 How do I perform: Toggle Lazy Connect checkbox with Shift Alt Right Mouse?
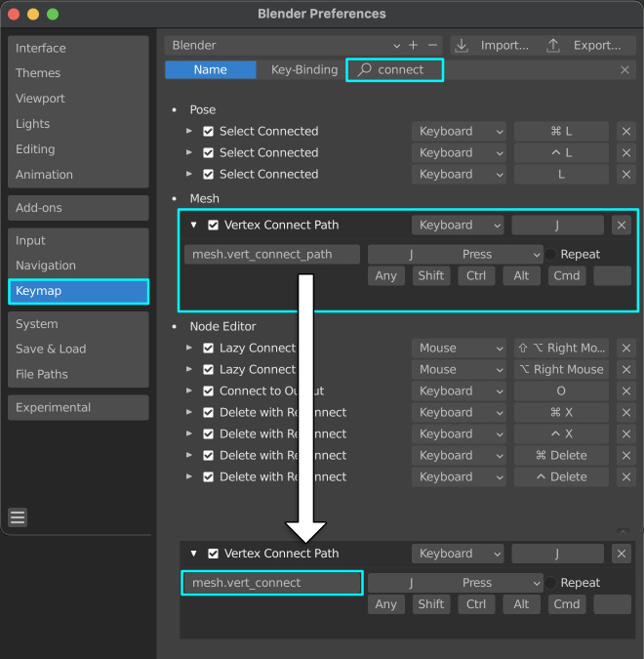click(x=209, y=349)
